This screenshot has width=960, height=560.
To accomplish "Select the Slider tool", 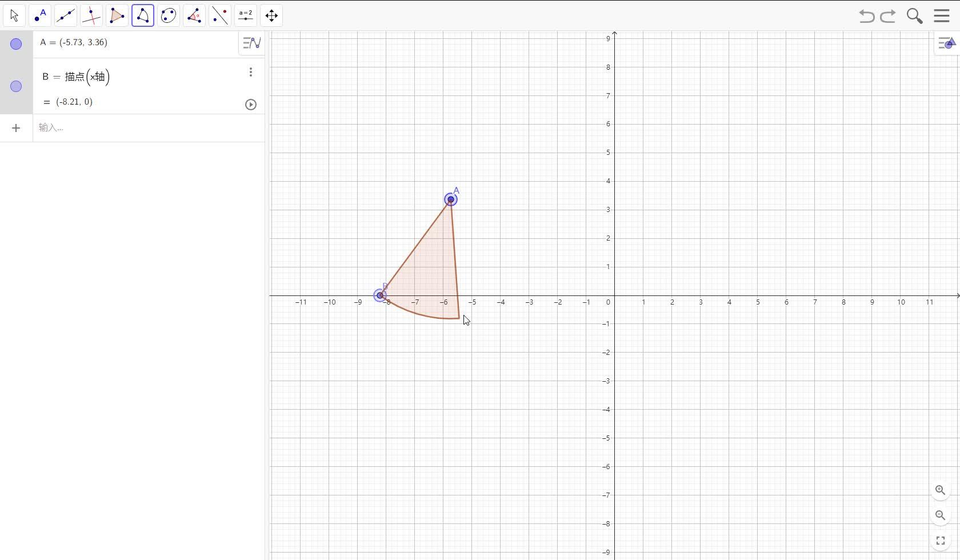I will [x=245, y=15].
